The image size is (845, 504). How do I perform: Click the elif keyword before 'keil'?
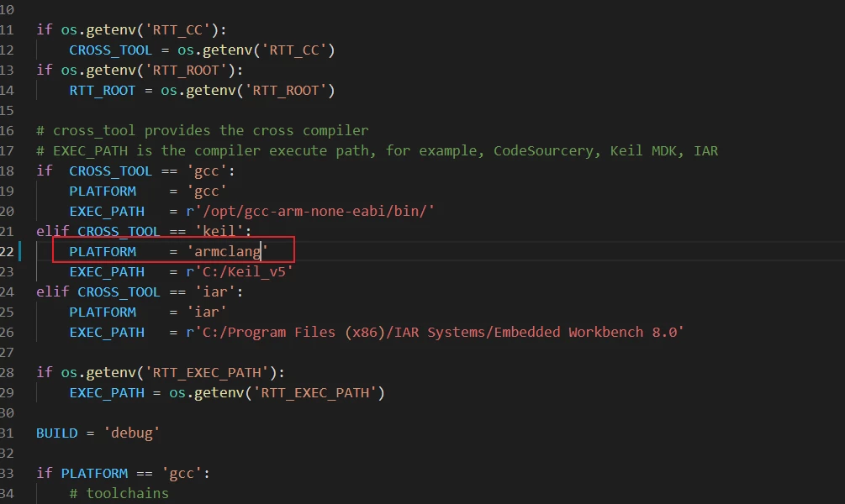[x=53, y=232]
